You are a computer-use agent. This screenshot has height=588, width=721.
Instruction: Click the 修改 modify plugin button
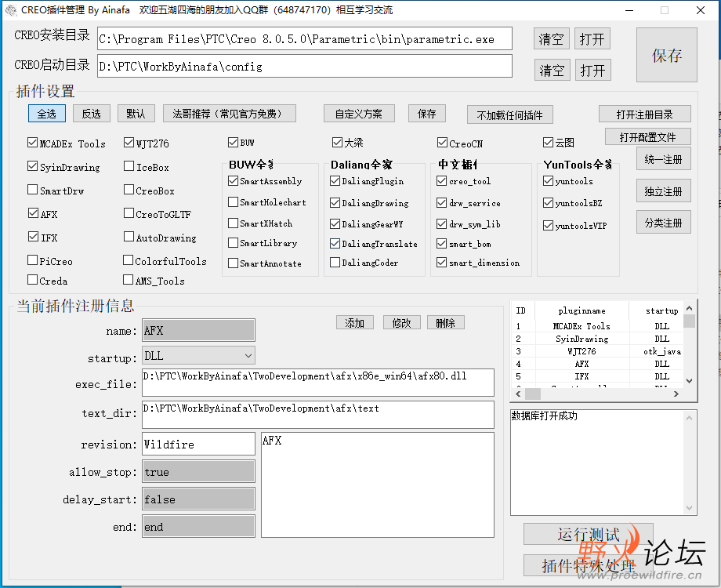401,323
